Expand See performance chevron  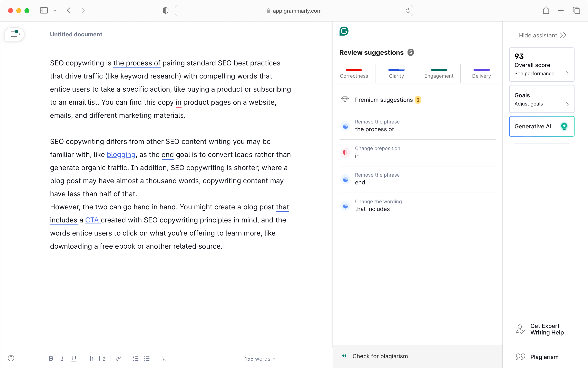(x=567, y=73)
